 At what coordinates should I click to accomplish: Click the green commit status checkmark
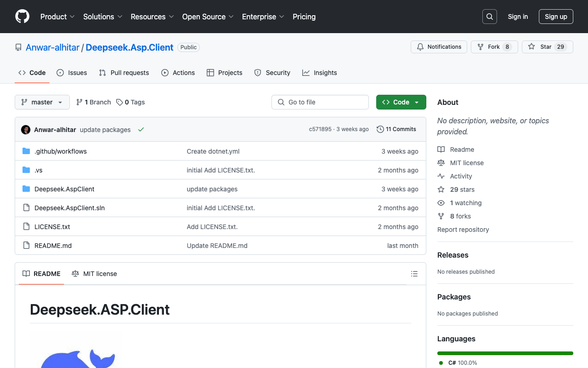coord(141,130)
